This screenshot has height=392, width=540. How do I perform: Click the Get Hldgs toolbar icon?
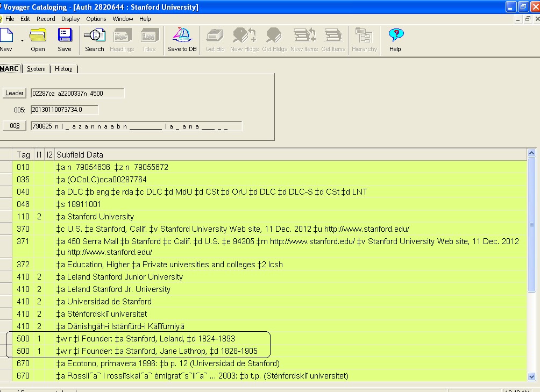pos(274,36)
